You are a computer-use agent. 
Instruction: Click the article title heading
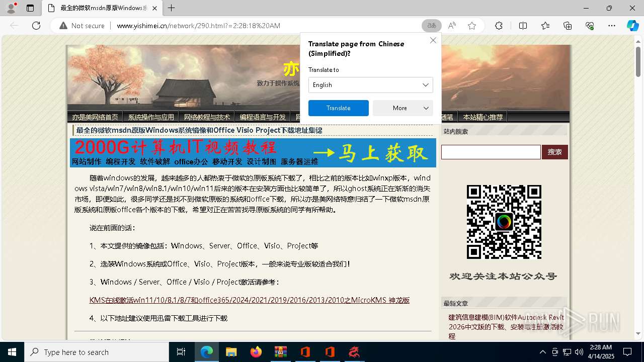(x=199, y=130)
